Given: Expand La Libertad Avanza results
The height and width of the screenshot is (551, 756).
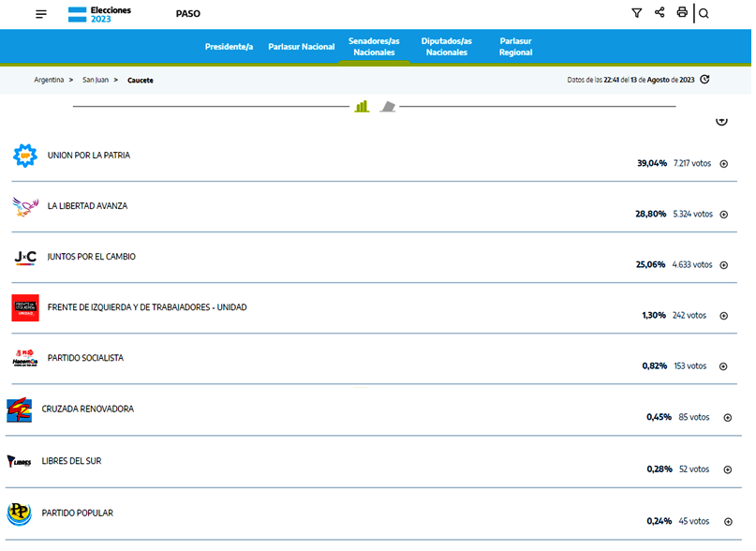Looking at the screenshot, I should pyautogui.click(x=723, y=215).
